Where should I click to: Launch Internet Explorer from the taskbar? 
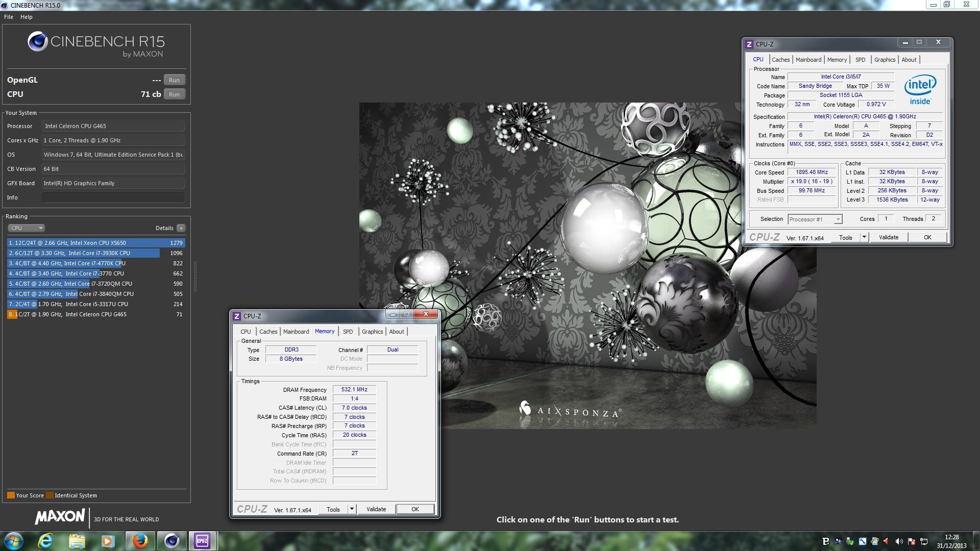click(46, 541)
